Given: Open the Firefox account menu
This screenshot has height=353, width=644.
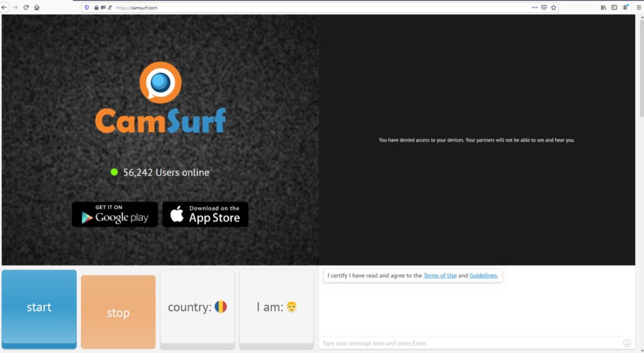Looking at the screenshot, I should pos(625,8).
